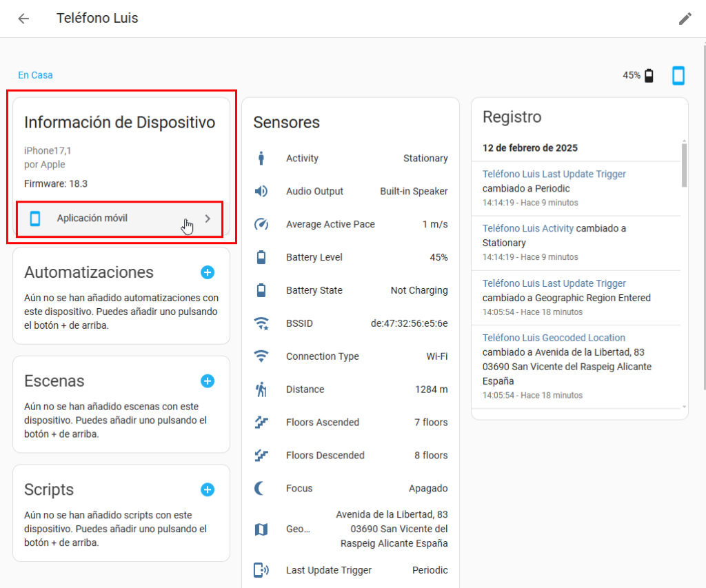Expand Aplicación móvil chevron arrow
The height and width of the screenshot is (588, 706).
point(208,219)
